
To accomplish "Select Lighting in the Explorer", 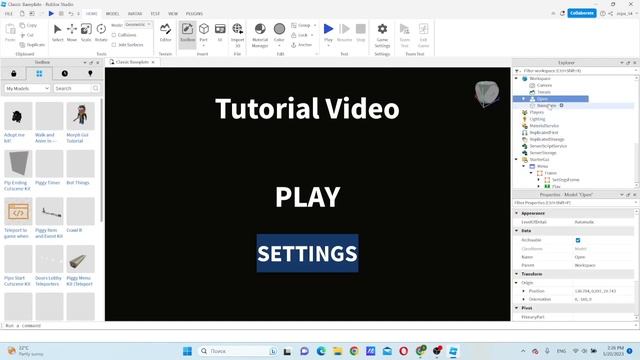I will [537, 119].
